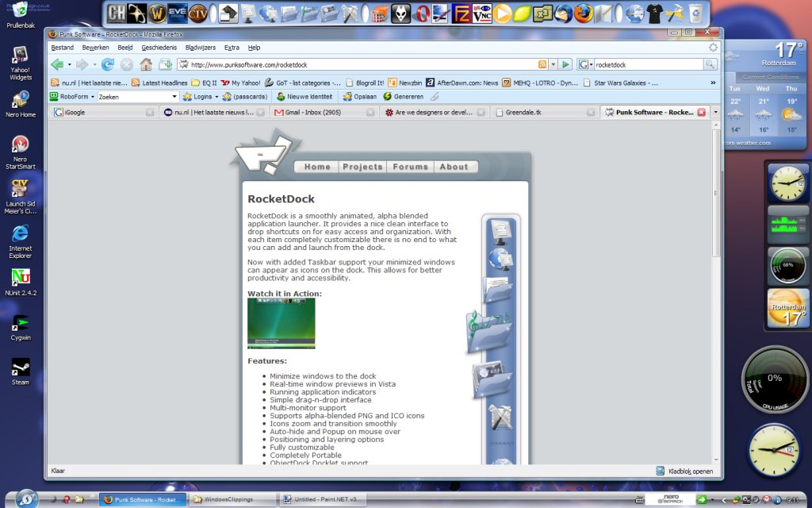The width and height of the screenshot is (812, 508).
Task: Open Thunderbird mail icon in the dock
Action: [562, 13]
